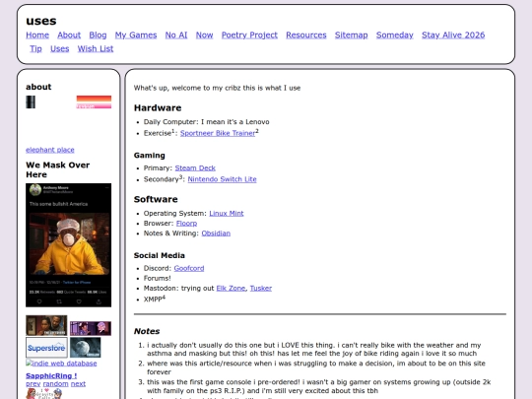This screenshot has width=532, height=399.
Task: Open Sportneer Bike Trainer link
Action: [218, 133]
